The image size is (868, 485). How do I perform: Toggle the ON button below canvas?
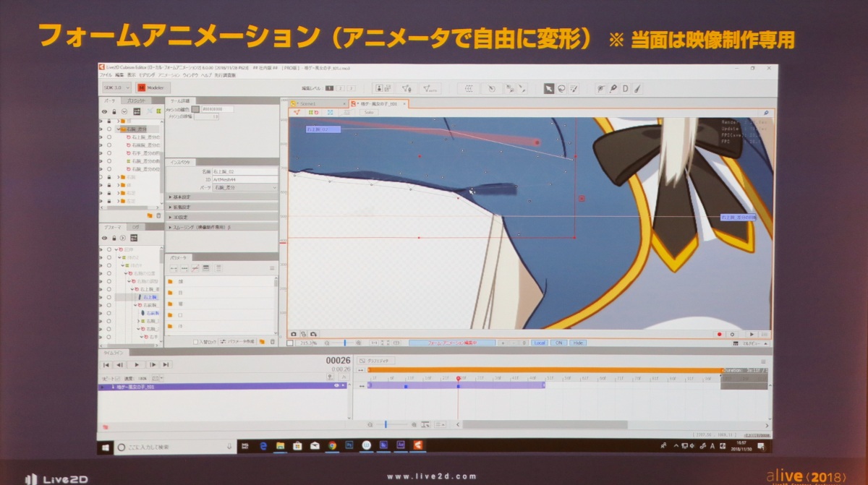[558, 343]
